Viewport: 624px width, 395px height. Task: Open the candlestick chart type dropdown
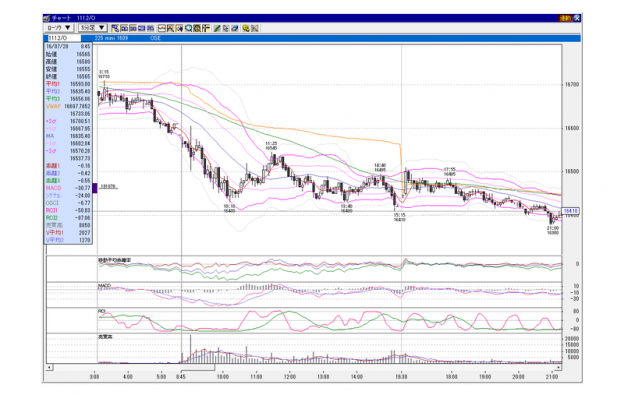[58, 28]
